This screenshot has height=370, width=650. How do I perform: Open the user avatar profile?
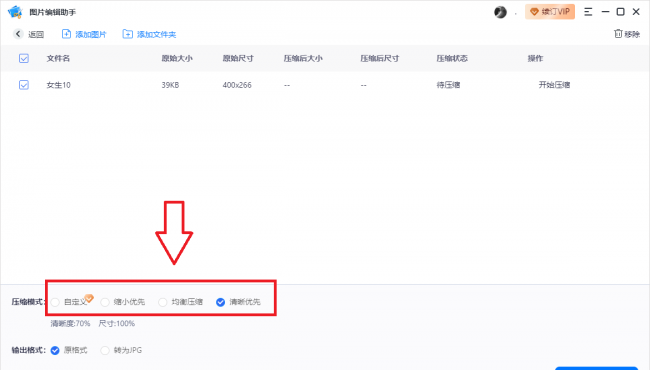tap(500, 12)
